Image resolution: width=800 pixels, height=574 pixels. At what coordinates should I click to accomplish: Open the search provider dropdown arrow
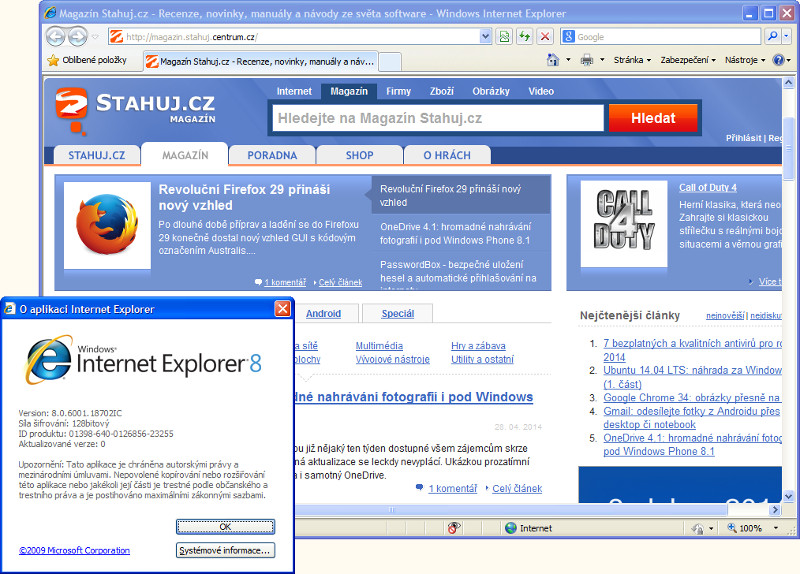pyautogui.click(x=786, y=36)
